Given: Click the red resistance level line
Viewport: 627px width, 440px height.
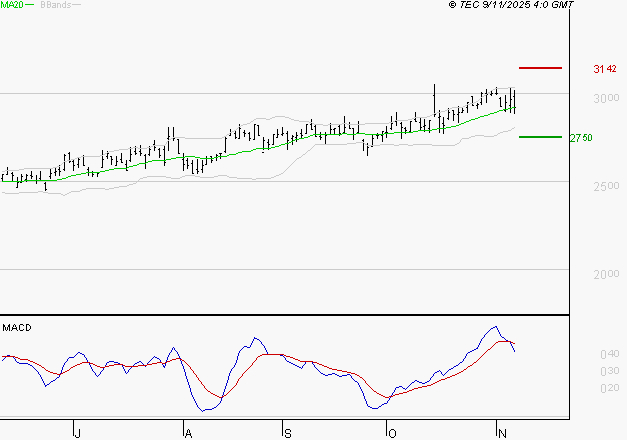Looking at the screenshot, I should 540,68.
